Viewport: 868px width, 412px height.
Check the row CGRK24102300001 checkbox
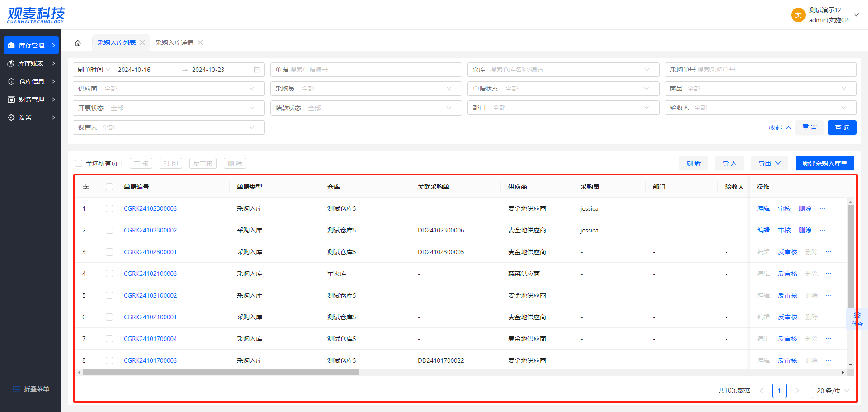pos(109,252)
